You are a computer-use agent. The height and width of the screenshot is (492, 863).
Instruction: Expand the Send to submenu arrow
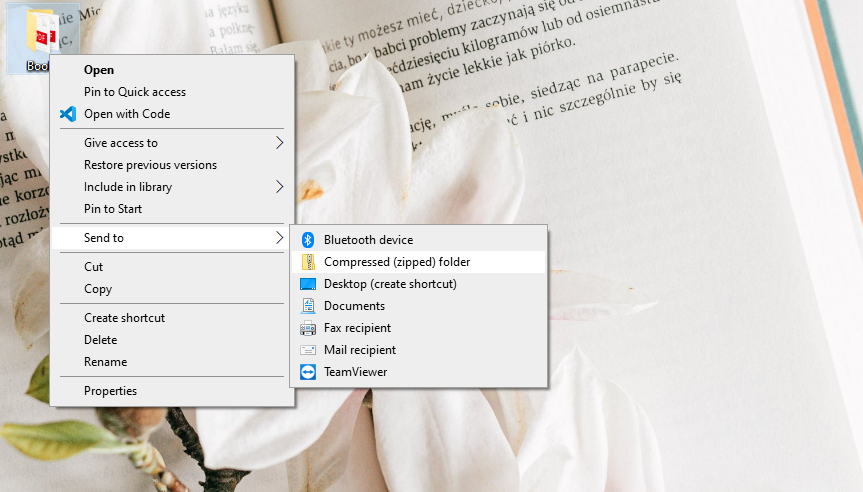pos(280,238)
